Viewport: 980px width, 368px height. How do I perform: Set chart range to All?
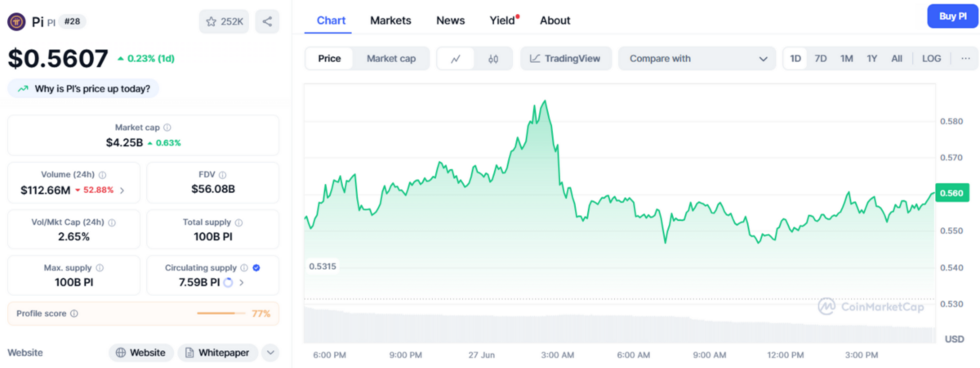click(897, 59)
